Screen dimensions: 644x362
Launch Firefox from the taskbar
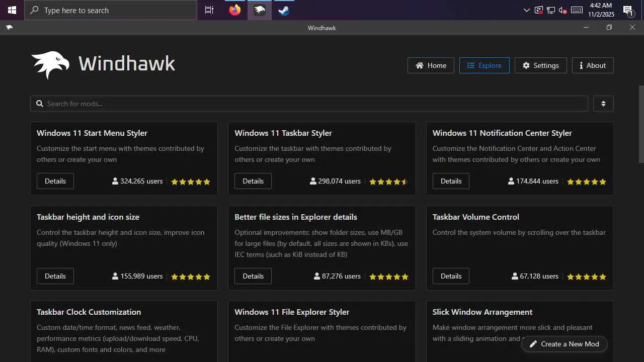pos(235,10)
